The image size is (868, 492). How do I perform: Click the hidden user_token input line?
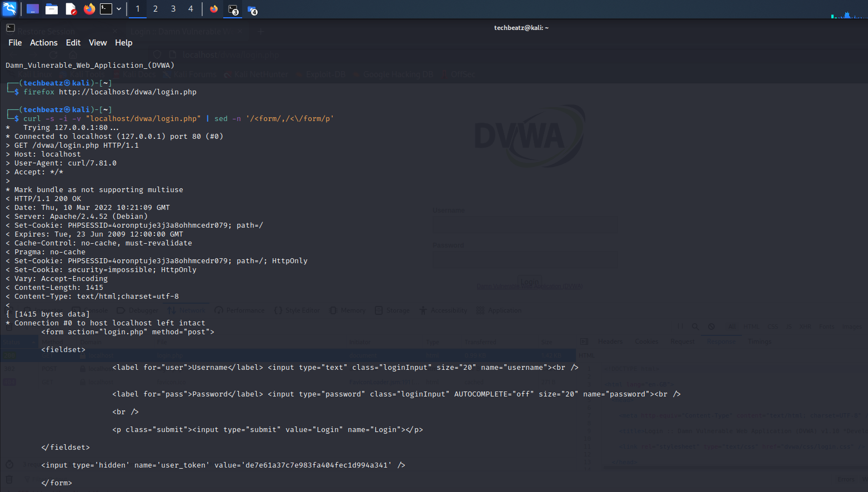tap(223, 465)
